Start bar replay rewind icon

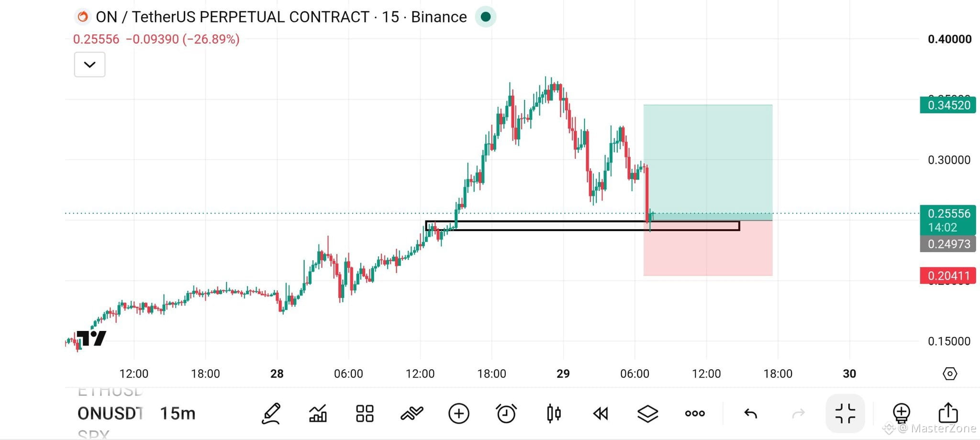coord(601,414)
